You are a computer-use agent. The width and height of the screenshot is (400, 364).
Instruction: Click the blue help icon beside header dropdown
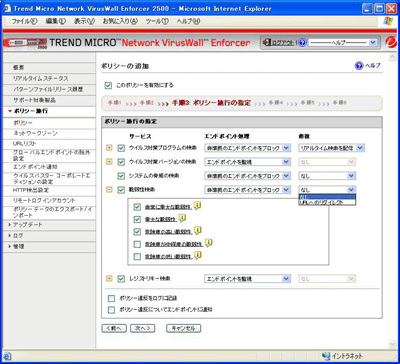pyautogui.click(x=302, y=43)
